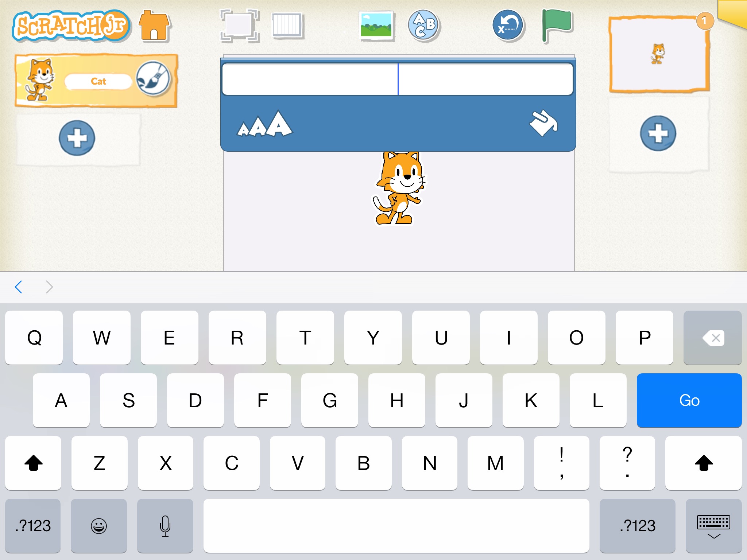Image resolution: width=747 pixels, height=560 pixels.
Task: Click the Cat name label
Action: click(x=98, y=81)
